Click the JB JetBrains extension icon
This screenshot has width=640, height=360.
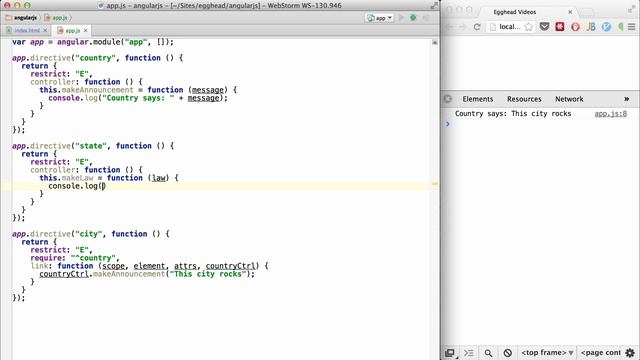tap(591, 27)
